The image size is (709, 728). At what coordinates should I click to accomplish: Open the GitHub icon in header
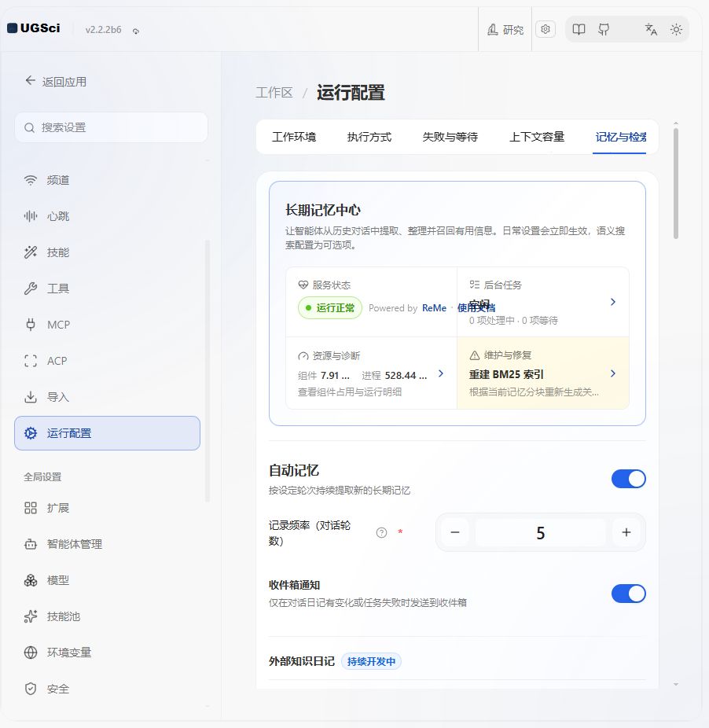pyautogui.click(x=604, y=30)
